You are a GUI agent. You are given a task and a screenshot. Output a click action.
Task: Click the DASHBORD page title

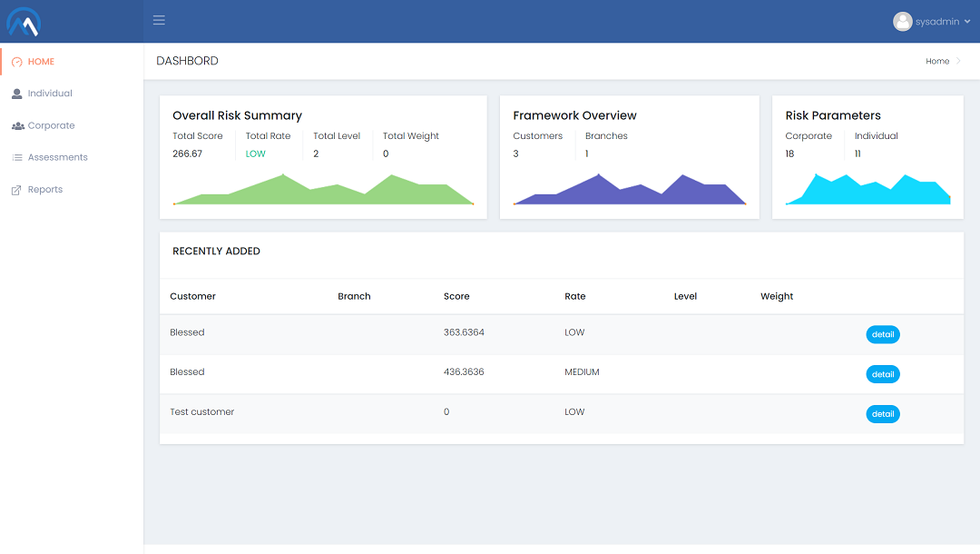[x=187, y=61]
